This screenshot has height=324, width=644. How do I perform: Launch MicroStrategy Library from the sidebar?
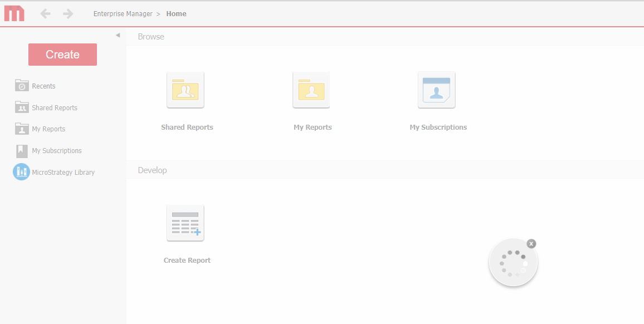[x=61, y=172]
